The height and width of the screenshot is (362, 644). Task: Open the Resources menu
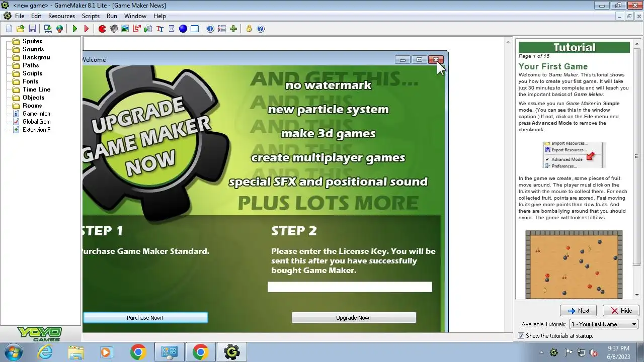(x=61, y=16)
